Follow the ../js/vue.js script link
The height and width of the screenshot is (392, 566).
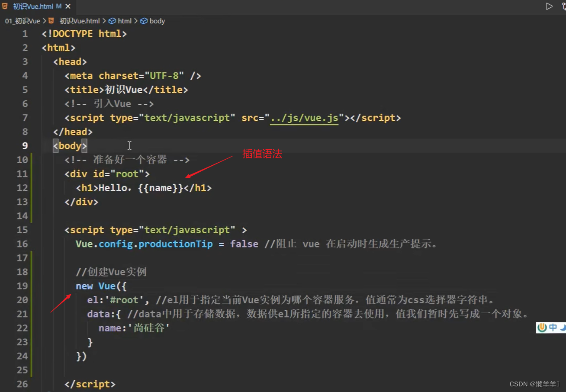(x=304, y=118)
